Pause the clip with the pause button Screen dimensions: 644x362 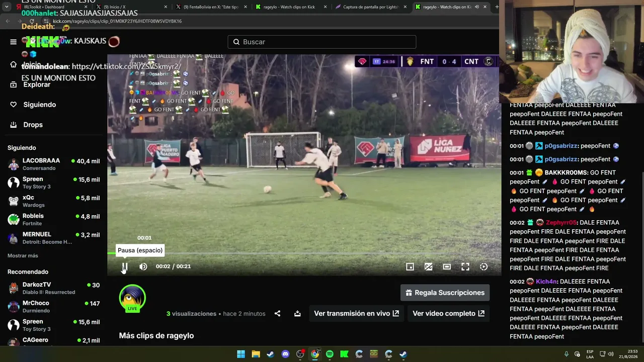point(125,266)
